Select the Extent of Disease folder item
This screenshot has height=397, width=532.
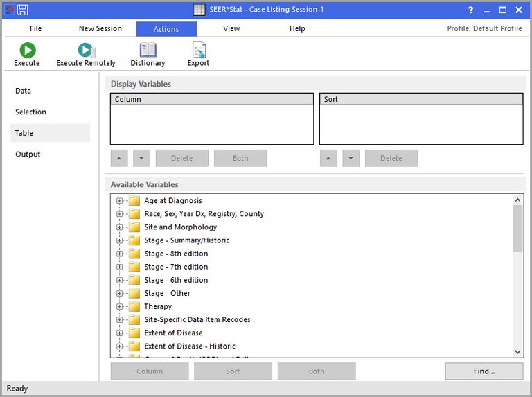(173, 333)
